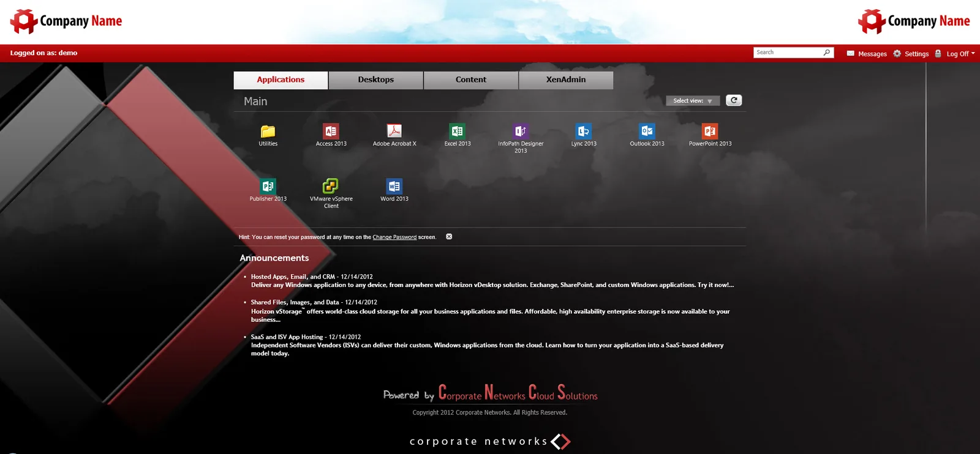Launch Word 2013

pyautogui.click(x=394, y=190)
